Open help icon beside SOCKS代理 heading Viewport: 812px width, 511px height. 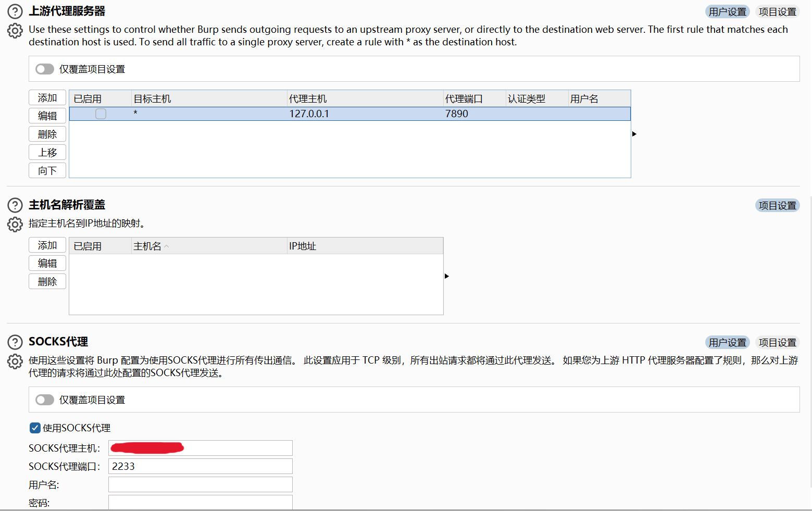[x=15, y=342]
